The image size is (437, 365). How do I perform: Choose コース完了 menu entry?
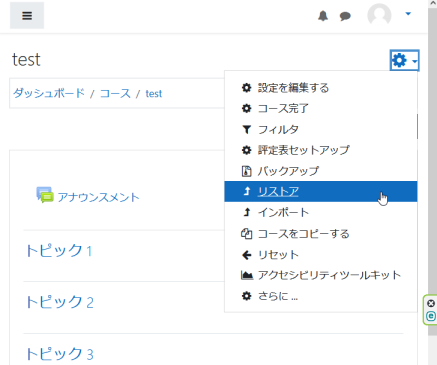coord(321,108)
